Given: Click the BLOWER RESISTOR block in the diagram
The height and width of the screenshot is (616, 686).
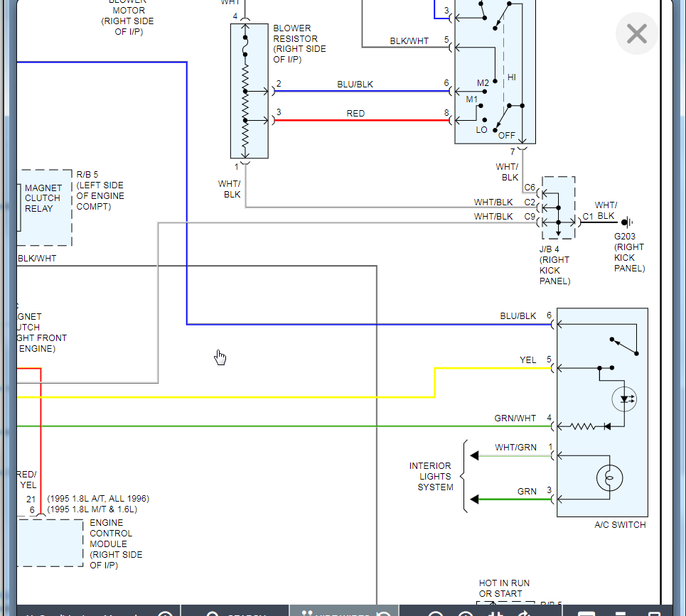Looking at the screenshot, I should tap(249, 89).
